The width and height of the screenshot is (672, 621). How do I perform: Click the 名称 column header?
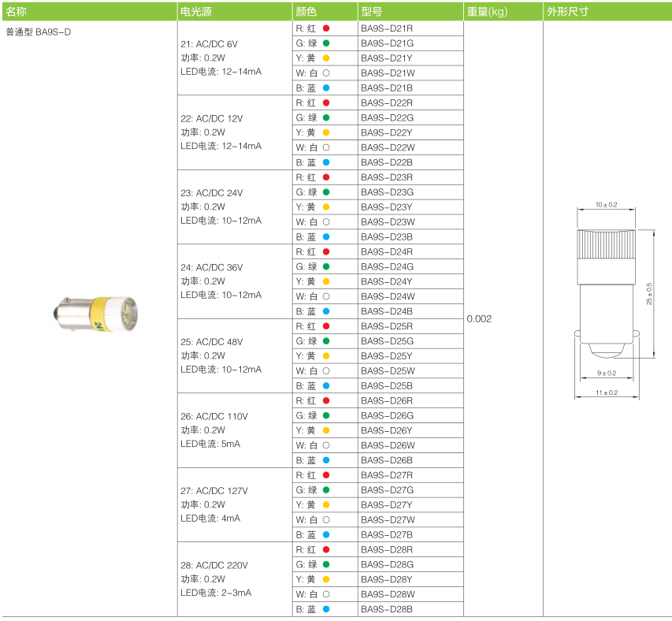pyautogui.click(x=17, y=12)
